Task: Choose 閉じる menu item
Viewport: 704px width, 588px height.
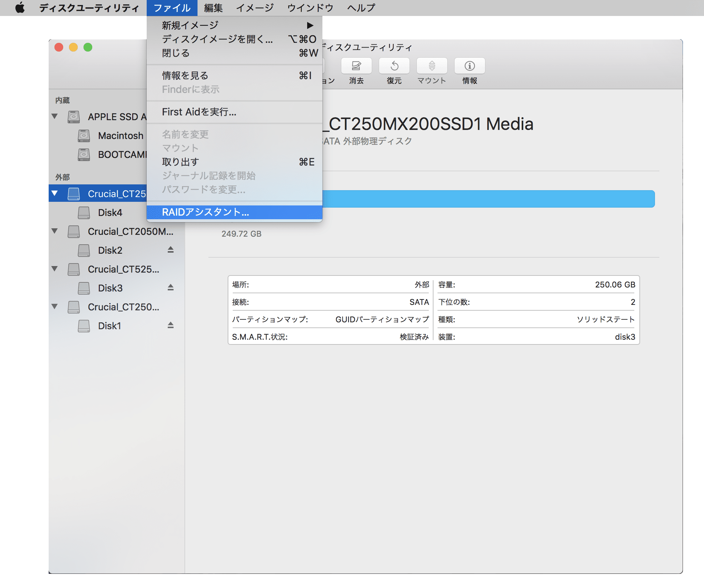Action: (x=235, y=53)
